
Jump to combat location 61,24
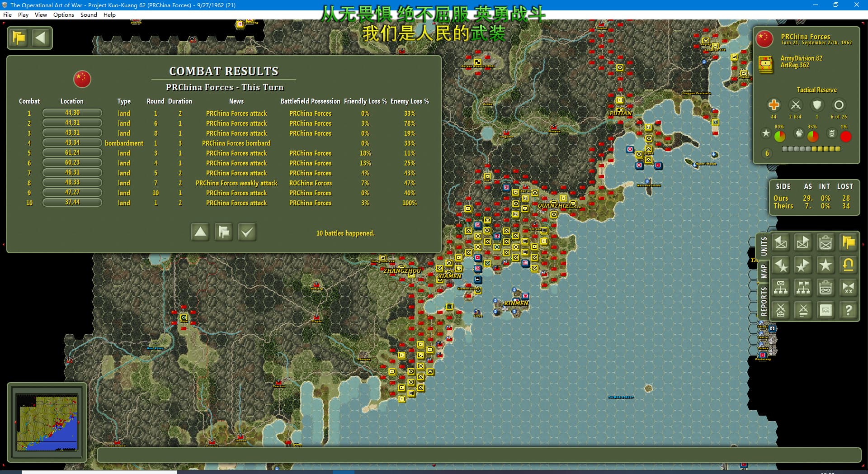click(72, 153)
